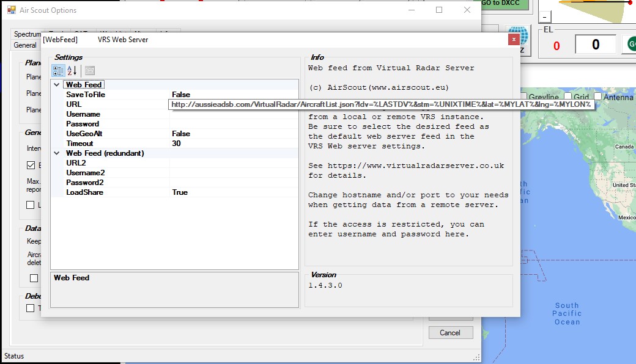Toggle the Antenna map overlay checkbox
The height and width of the screenshot is (364, 636).
597,97
